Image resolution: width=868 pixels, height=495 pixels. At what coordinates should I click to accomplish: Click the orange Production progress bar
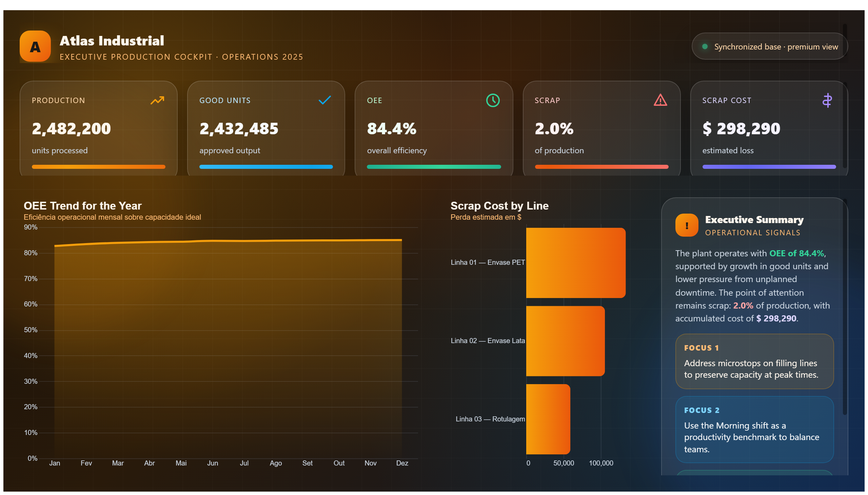click(x=99, y=167)
